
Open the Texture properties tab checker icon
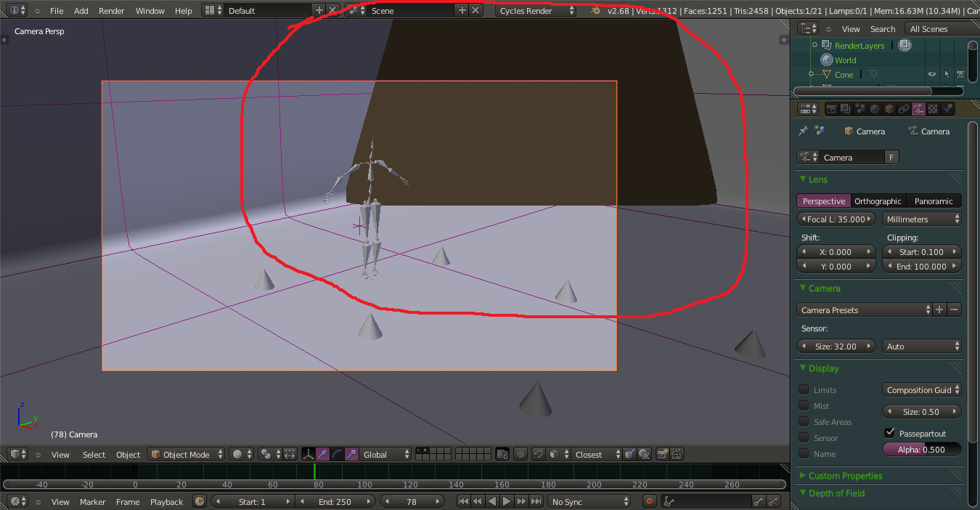click(933, 109)
